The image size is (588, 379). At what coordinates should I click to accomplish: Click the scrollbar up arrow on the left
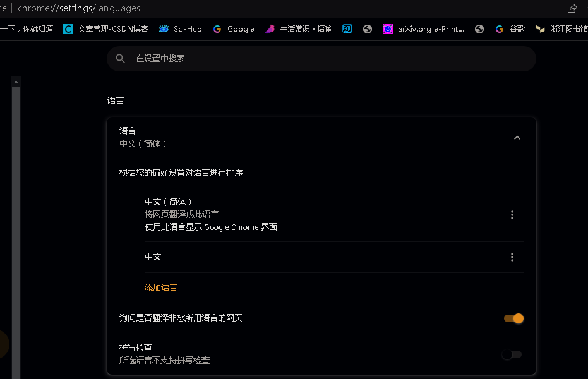point(15,81)
